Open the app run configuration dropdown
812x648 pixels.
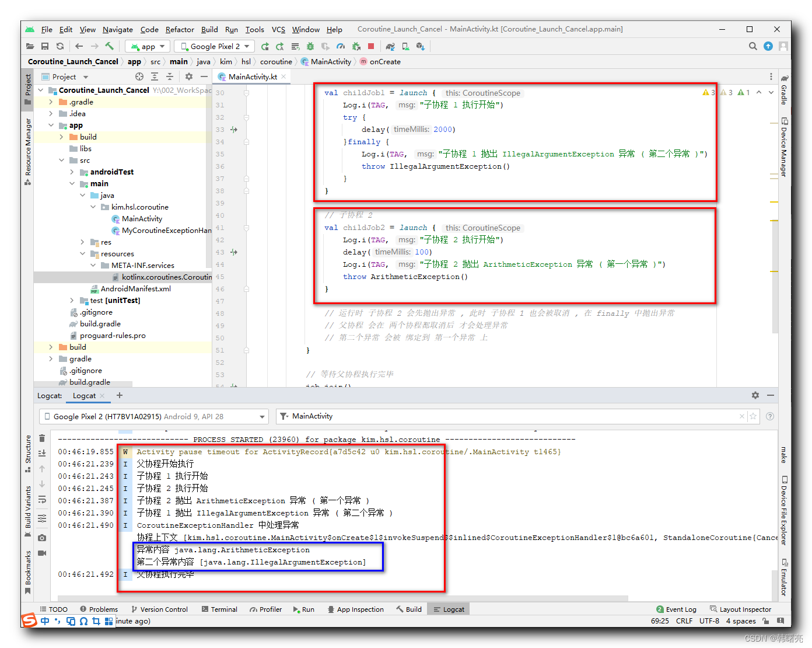click(148, 46)
